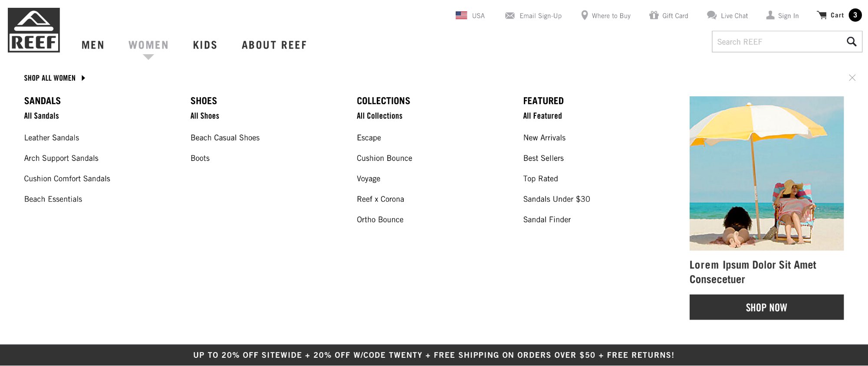Click the Shop Now button
This screenshot has width=868, height=366.
click(766, 307)
